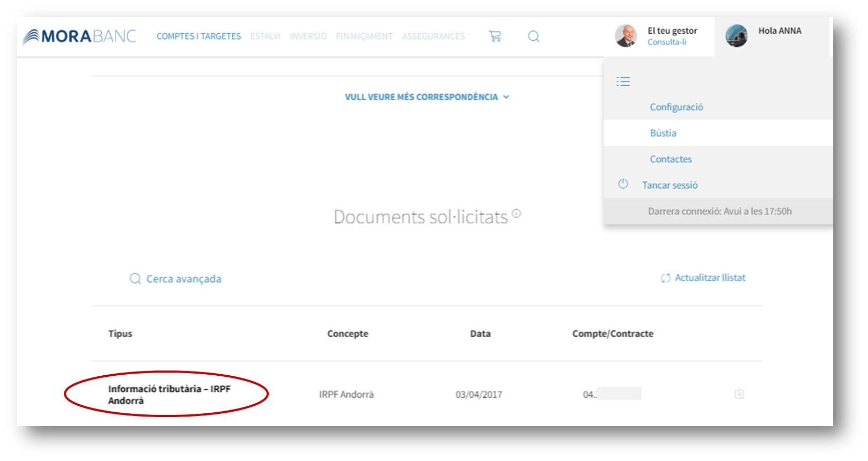Click the info icon beside Documents sol·licitats

coord(516,213)
